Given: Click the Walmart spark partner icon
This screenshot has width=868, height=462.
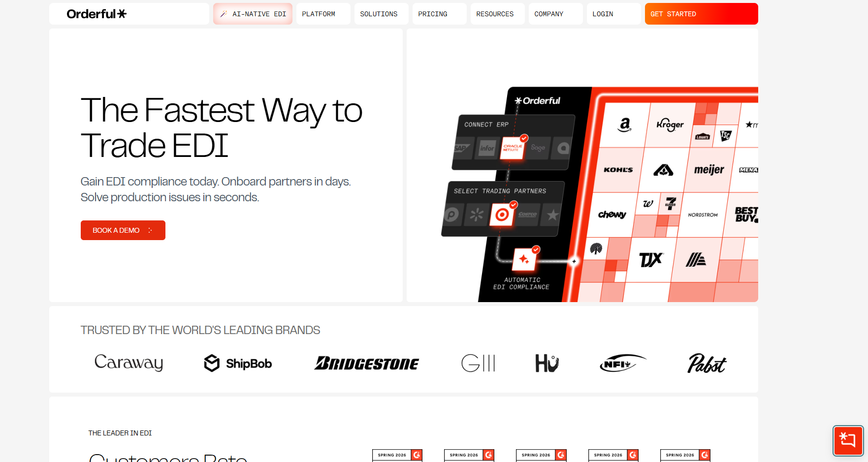Looking at the screenshot, I should coord(477,215).
